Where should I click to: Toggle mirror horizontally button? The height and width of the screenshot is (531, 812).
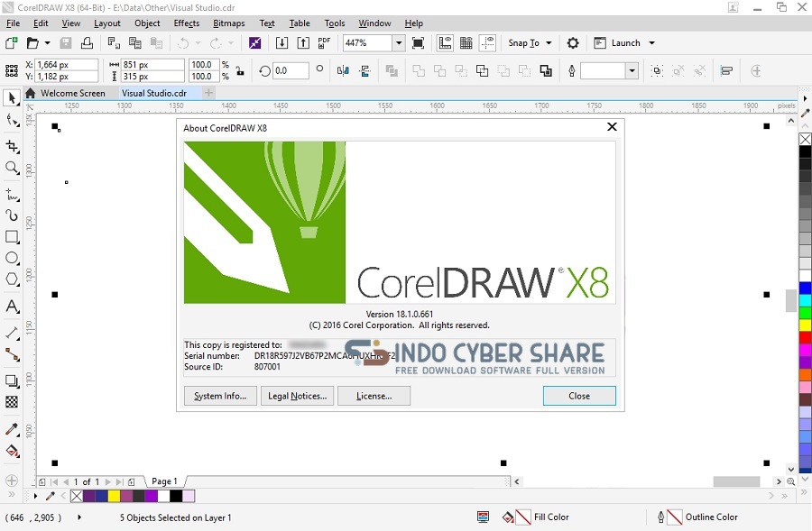tap(343, 71)
